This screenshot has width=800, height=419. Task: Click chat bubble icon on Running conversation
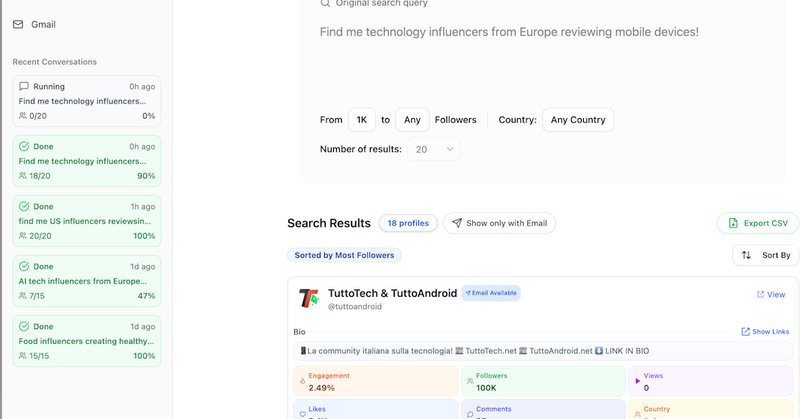23,86
